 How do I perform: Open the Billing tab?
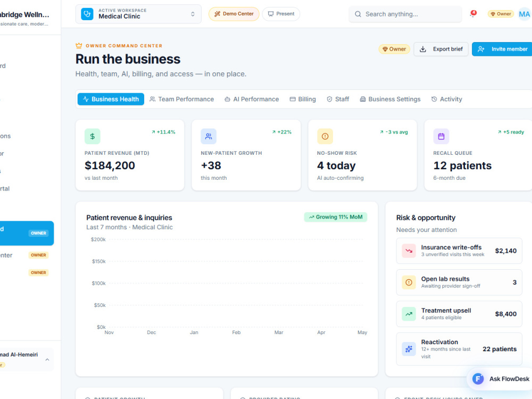[303, 99]
